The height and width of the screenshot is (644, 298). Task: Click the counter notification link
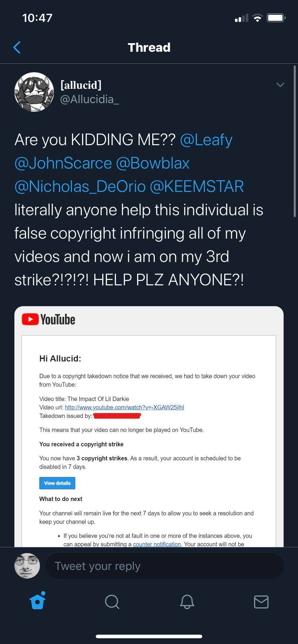[x=157, y=544]
